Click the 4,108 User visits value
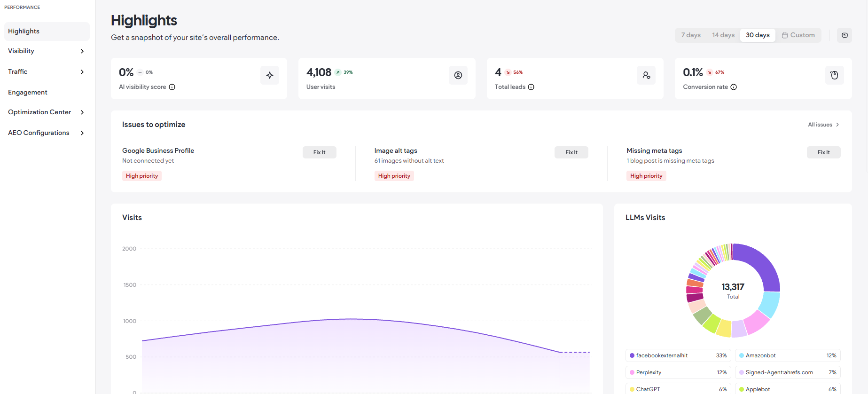 pyautogui.click(x=319, y=72)
